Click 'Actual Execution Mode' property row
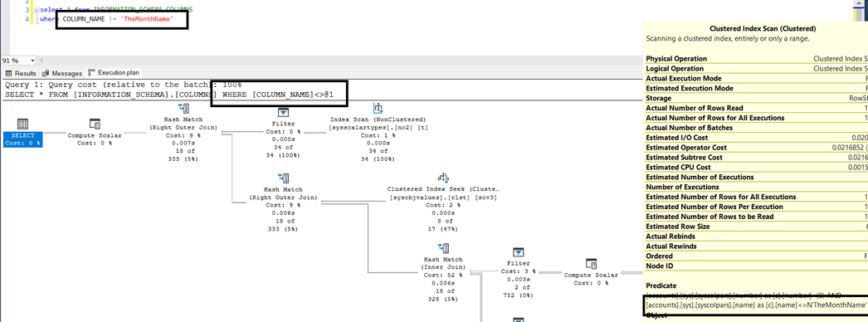Screen dimensions: 868x322 [x=757, y=78]
